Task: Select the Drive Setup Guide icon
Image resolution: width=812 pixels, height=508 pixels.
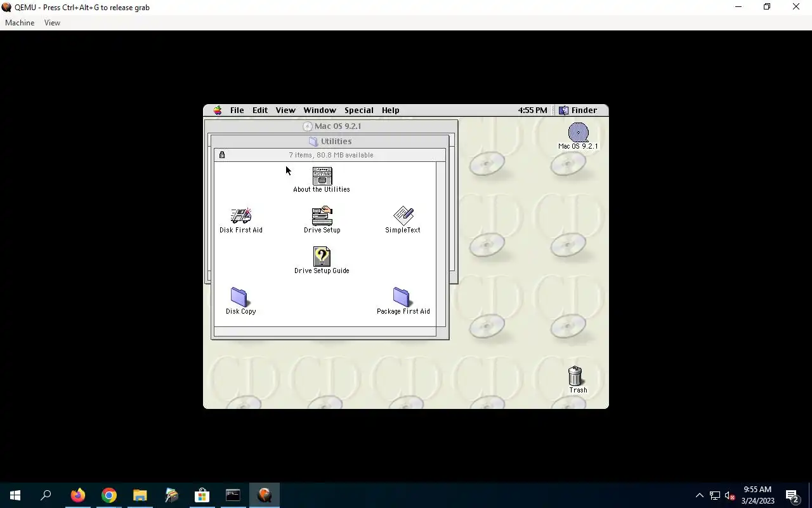Action: pos(322,257)
